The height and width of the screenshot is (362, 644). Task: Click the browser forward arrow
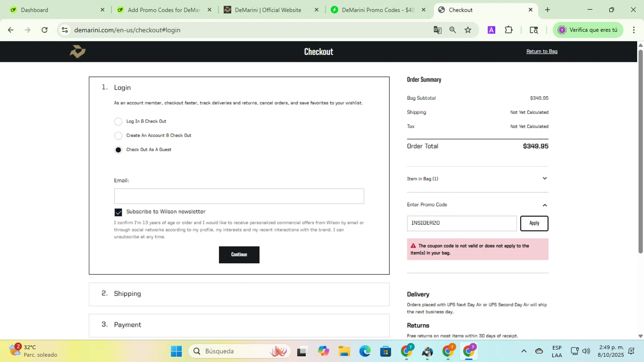27,30
